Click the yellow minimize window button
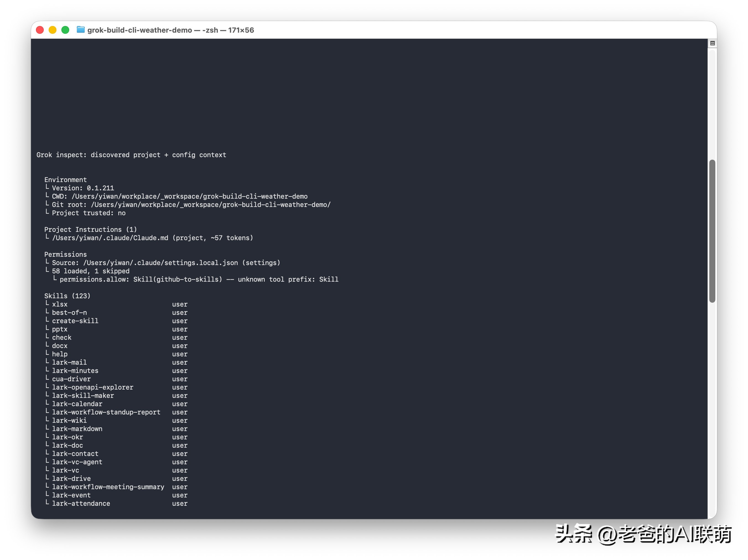Image resolution: width=748 pixels, height=560 pixels. click(x=52, y=30)
